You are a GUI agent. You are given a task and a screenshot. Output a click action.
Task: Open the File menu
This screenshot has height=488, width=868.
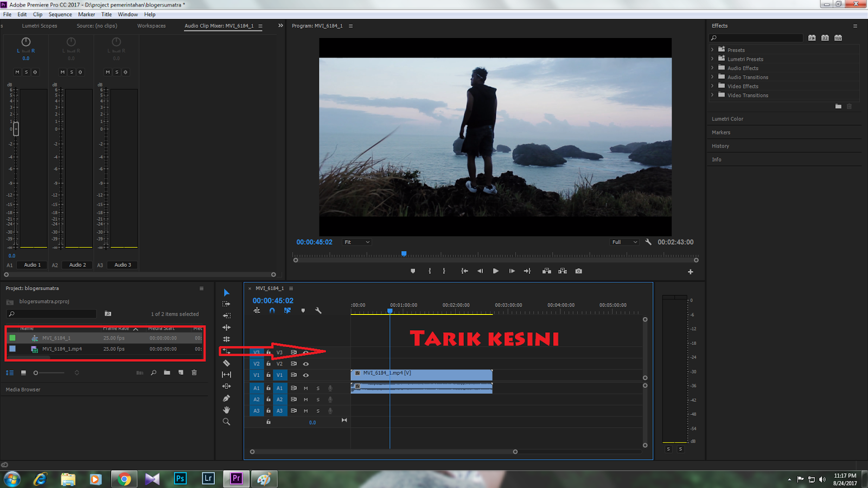pyautogui.click(x=7, y=15)
